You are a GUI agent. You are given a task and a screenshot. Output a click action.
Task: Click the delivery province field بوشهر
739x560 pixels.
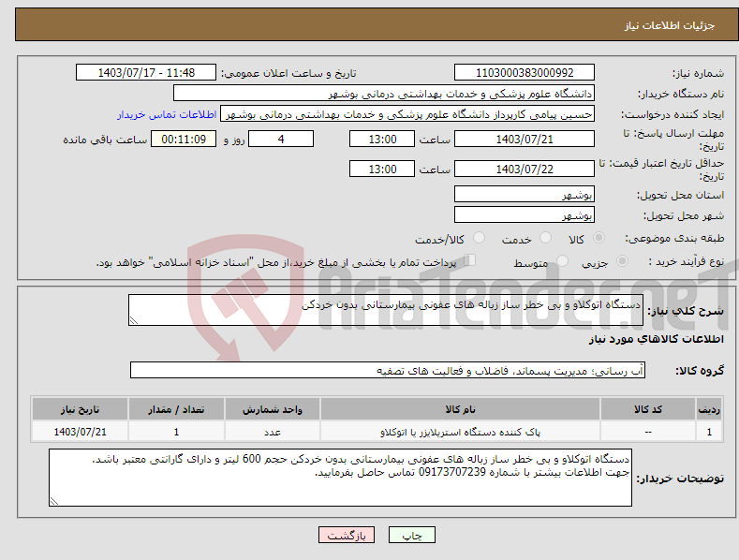525,194
